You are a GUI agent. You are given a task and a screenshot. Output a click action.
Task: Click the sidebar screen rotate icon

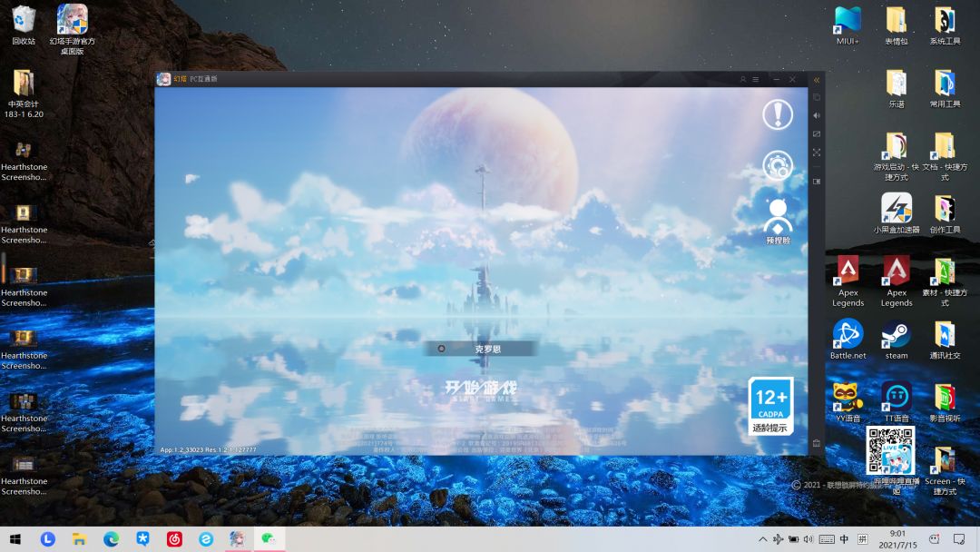pyautogui.click(x=817, y=133)
